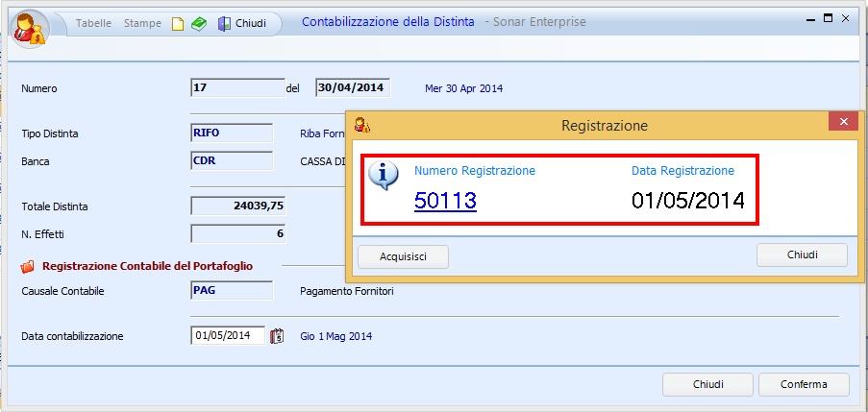Image resolution: width=868 pixels, height=412 pixels.
Task: Close the Registrazione dialog with red X
Action: pyautogui.click(x=843, y=122)
